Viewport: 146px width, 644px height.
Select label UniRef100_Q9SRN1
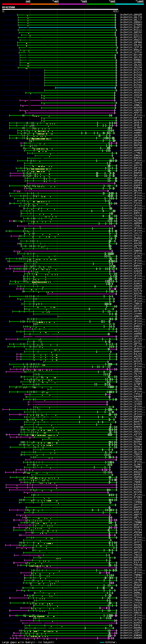click(x=131, y=63)
